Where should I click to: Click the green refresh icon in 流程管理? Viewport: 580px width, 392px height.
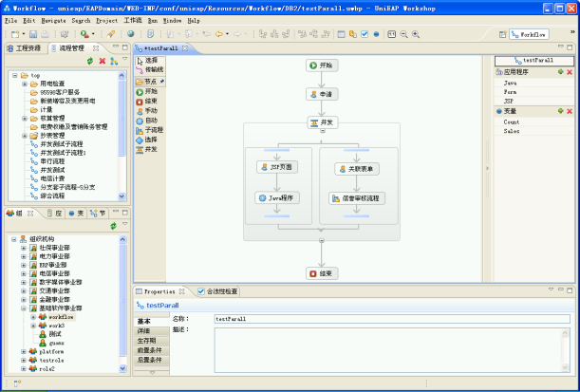point(90,61)
